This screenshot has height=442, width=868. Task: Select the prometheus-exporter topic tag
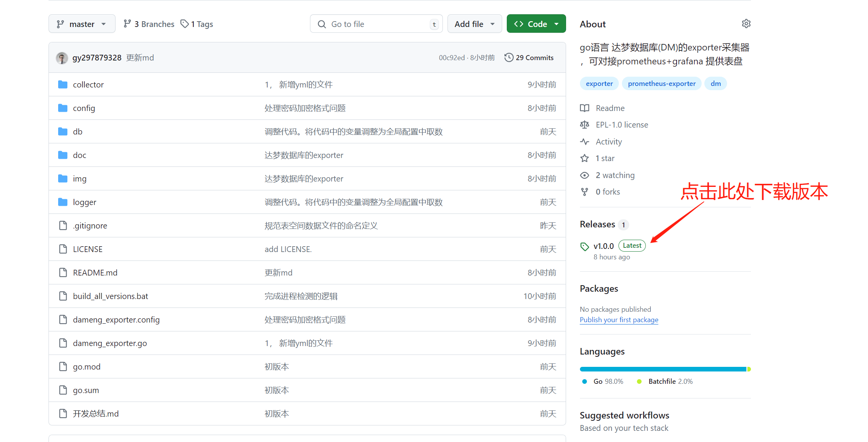[661, 84]
